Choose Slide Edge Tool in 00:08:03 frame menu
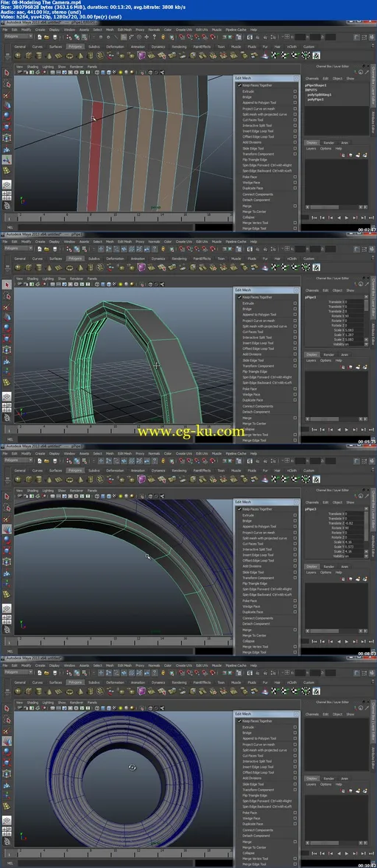The image size is (377, 868). (253, 573)
